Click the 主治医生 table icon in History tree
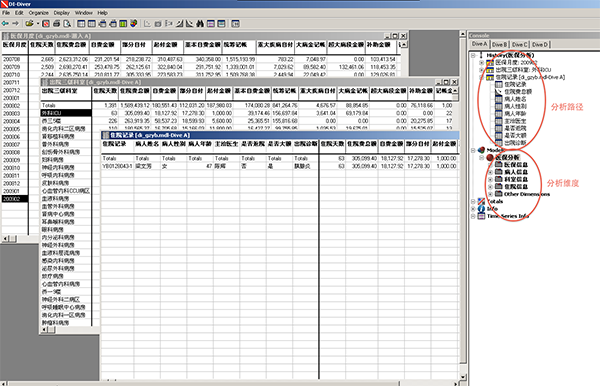Viewport: 600px width, 386px height. coord(499,121)
